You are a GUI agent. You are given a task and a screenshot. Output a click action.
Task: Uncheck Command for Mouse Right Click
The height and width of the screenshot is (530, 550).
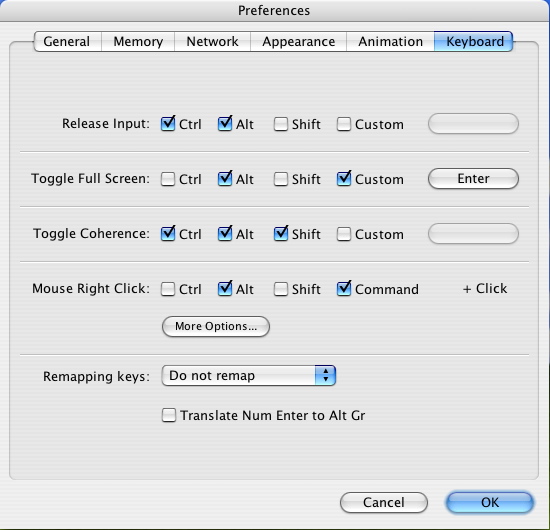(344, 289)
